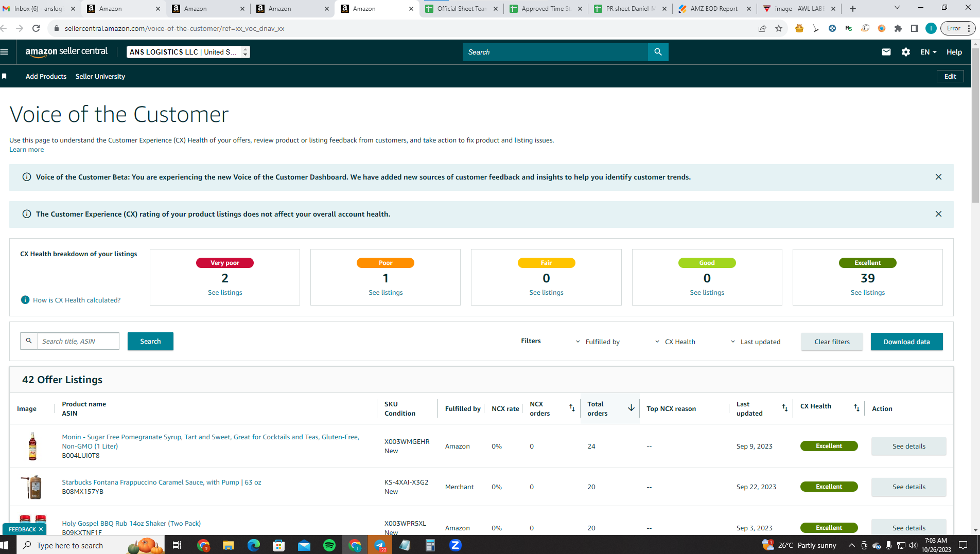Sort by Total orders down arrow
Image resolution: width=980 pixels, height=554 pixels.
[631, 408]
